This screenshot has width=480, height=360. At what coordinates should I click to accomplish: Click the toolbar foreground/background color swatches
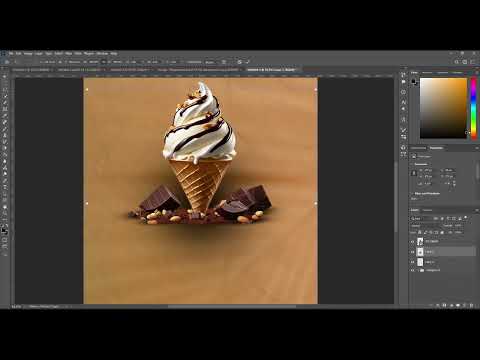pos(5,230)
